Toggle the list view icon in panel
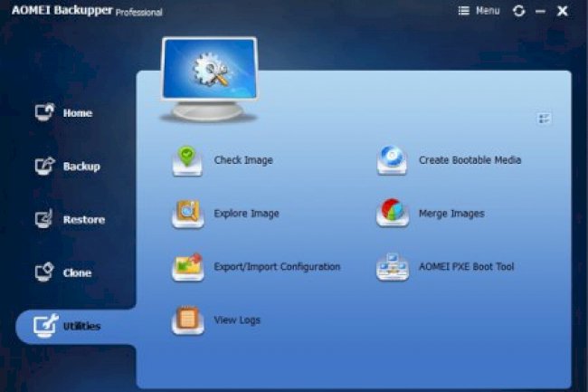 (544, 119)
